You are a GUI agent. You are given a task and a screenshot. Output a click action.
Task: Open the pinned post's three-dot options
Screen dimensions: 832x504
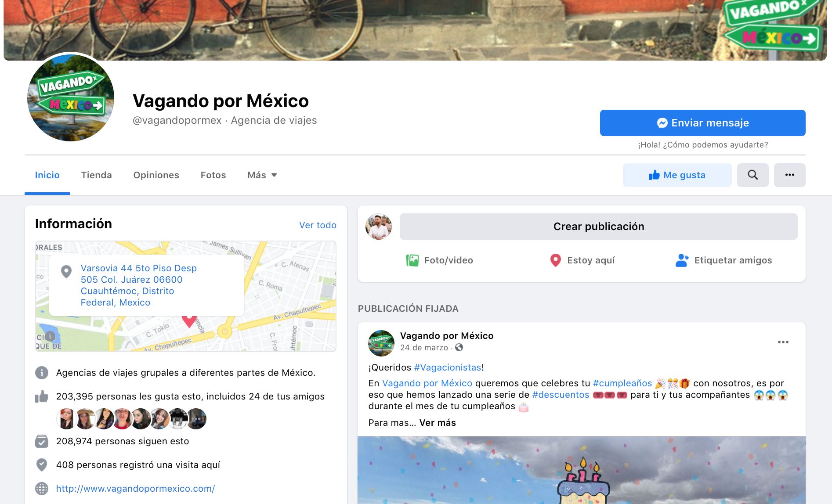tap(783, 342)
